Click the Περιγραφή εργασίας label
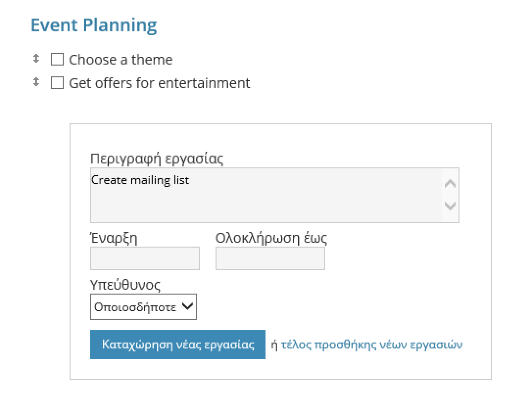The height and width of the screenshot is (414, 532). (x=157, y=159)
